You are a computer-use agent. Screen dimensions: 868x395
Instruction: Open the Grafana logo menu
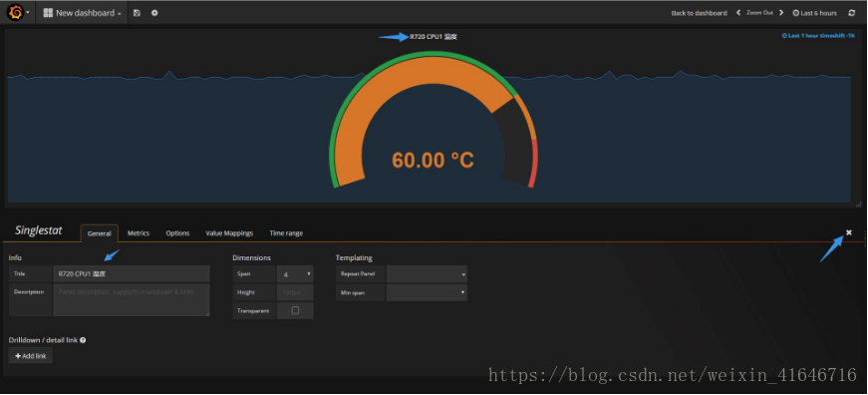click(18, 12)
